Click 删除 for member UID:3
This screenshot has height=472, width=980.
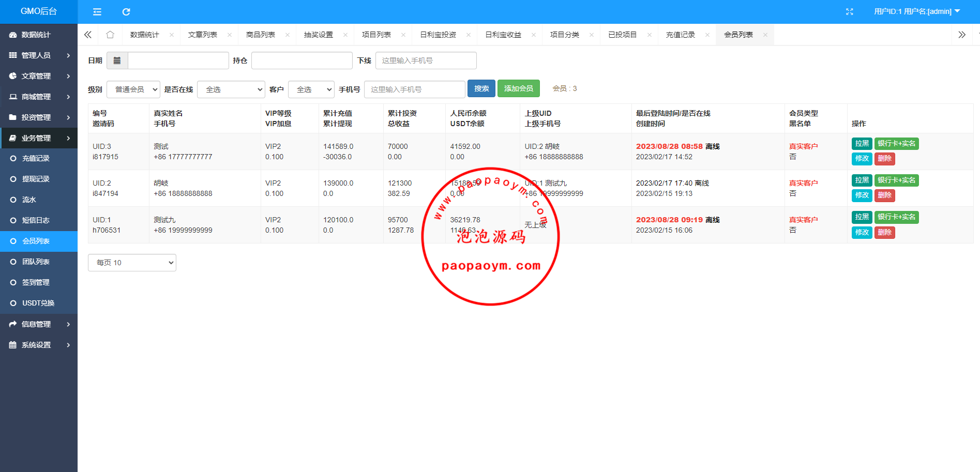pyautogui.click(x=884, y=159)
